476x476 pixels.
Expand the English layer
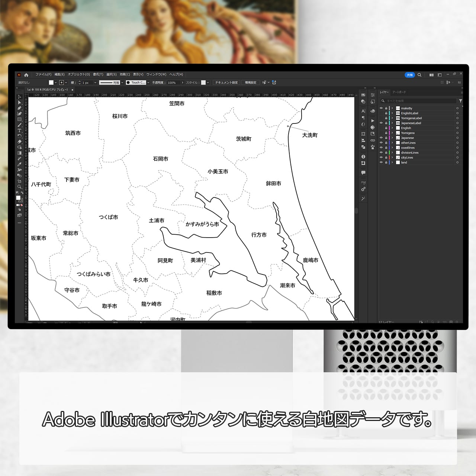(392, 128)
